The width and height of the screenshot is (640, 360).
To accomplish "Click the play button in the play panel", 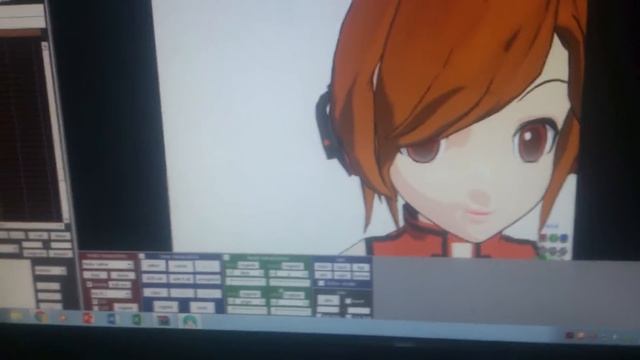I will pyautogui.click(x=328, y=301).
